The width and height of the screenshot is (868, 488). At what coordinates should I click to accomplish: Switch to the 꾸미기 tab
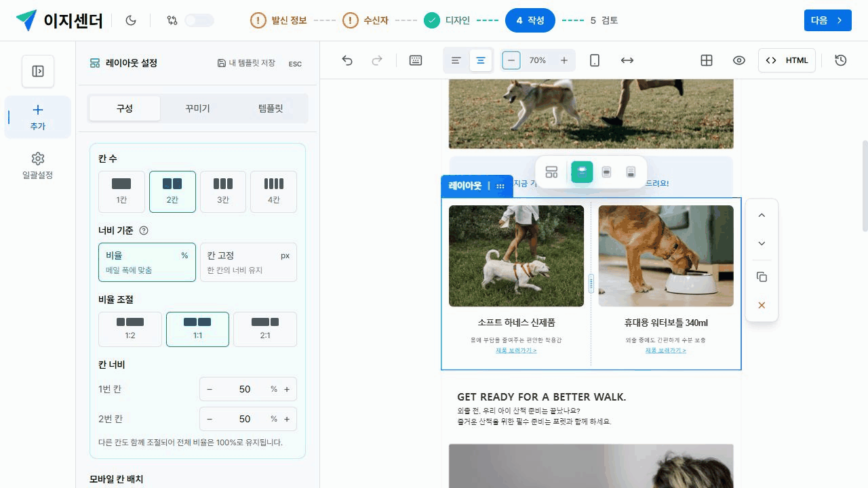point(197,108)
